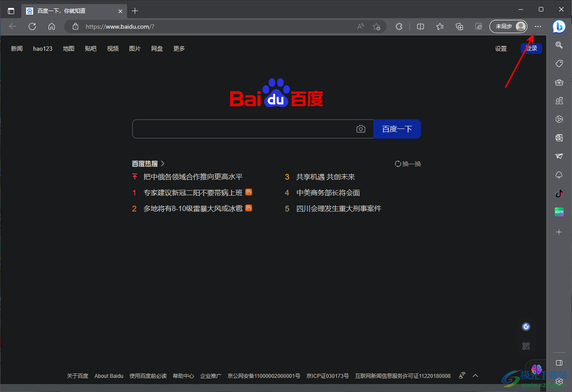Open Collections in toolbar
This screenshot has width=572, height=392.
[459, 26]
